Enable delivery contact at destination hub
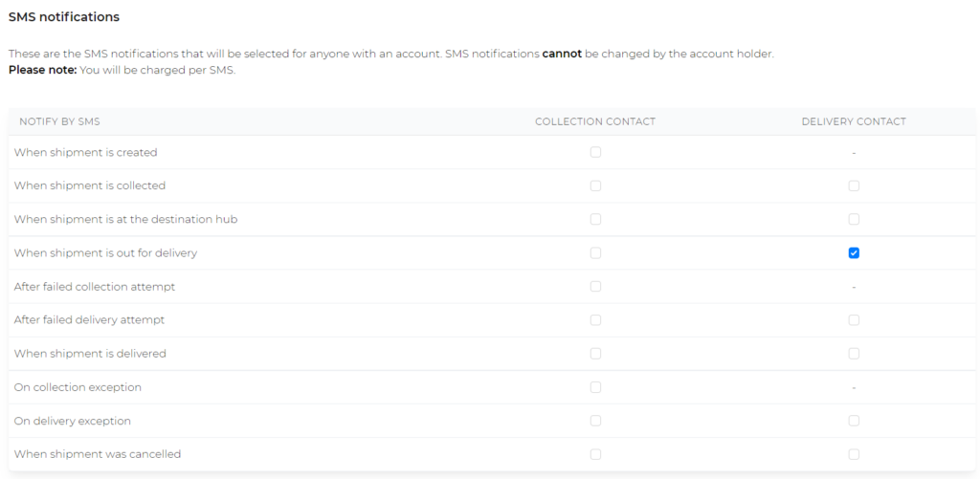980x479 pixels. click(x=854, y=219)
